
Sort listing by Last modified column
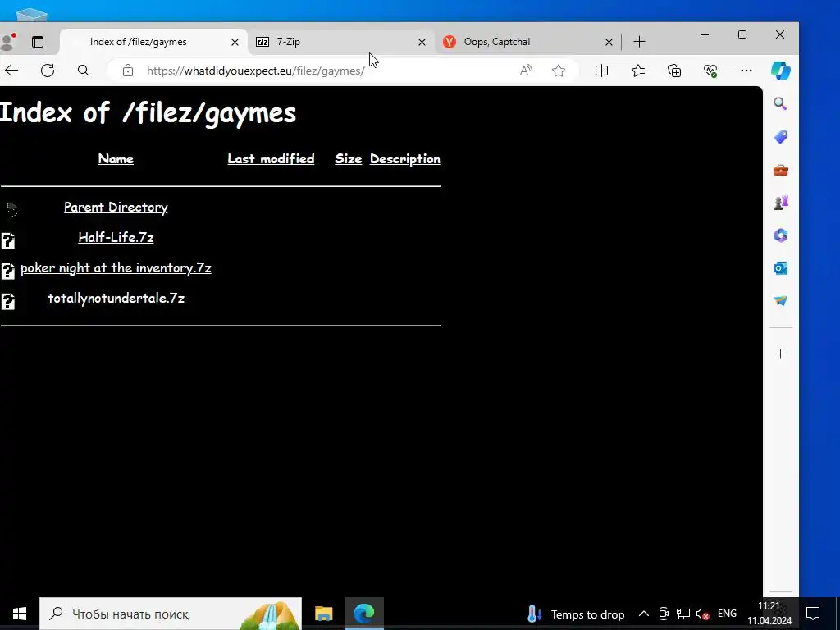271,158
